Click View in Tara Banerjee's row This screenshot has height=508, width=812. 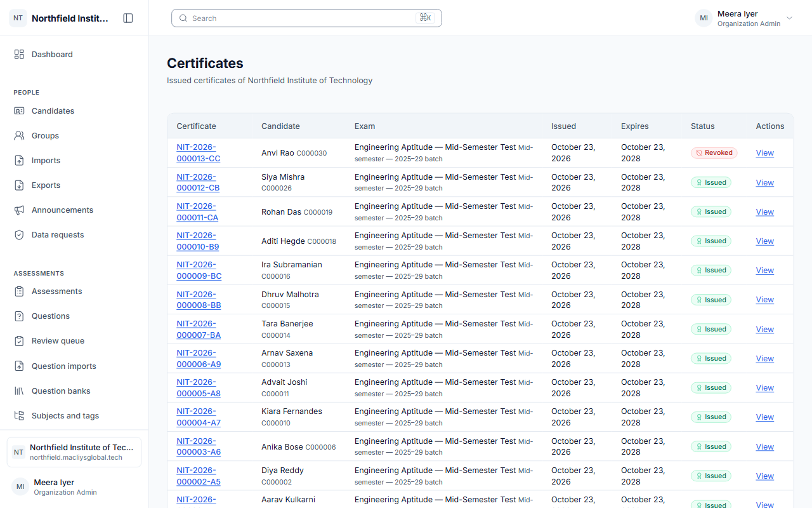tap(764, 330)
